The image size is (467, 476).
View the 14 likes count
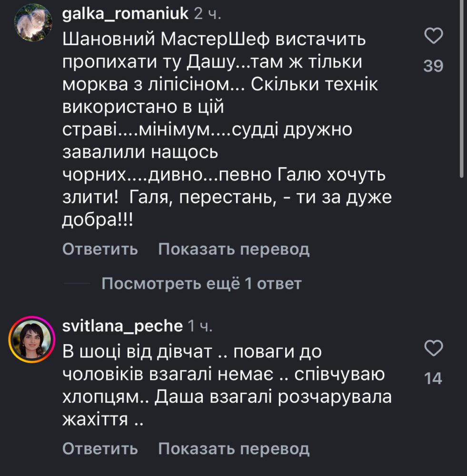(x=433, y=378)
